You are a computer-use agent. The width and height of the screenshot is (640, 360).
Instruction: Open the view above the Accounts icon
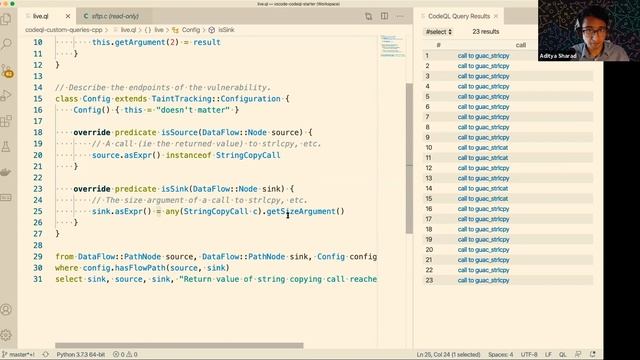pyautogui.click(x=6, y=198)
